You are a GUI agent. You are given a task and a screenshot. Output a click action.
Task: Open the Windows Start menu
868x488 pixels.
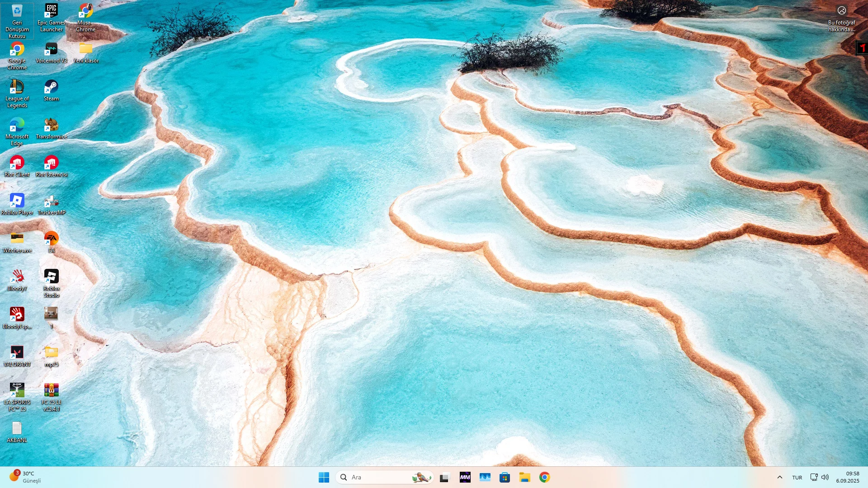[324, 477]
